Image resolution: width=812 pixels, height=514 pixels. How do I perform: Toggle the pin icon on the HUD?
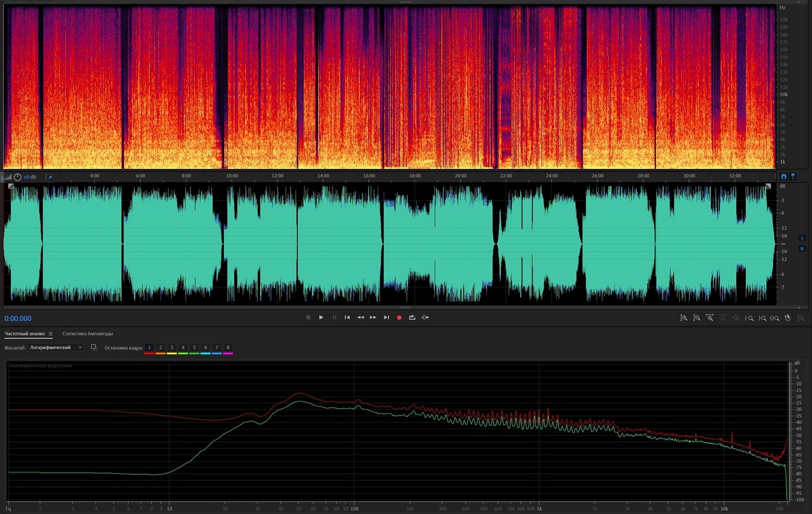[50, 177]
